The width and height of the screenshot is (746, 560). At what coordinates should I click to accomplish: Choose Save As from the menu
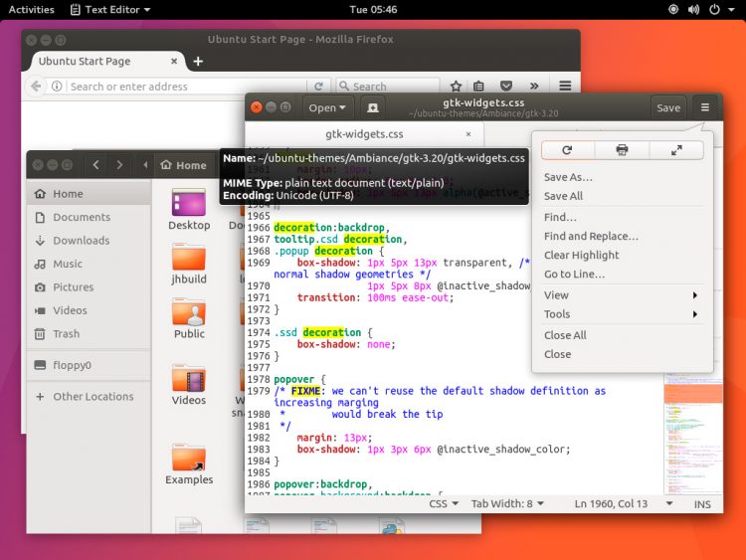pyautogui.click(x=569, y=177)
